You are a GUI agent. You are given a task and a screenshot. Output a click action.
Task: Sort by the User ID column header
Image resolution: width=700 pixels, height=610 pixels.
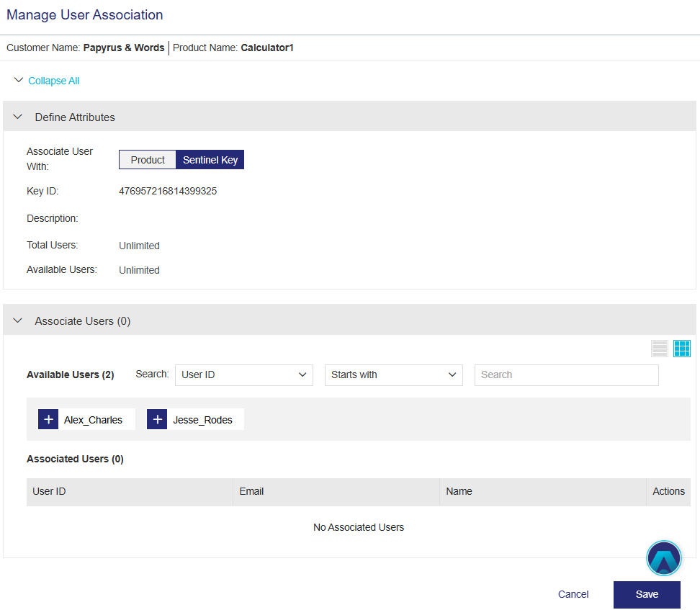click(x=50, y=491)
